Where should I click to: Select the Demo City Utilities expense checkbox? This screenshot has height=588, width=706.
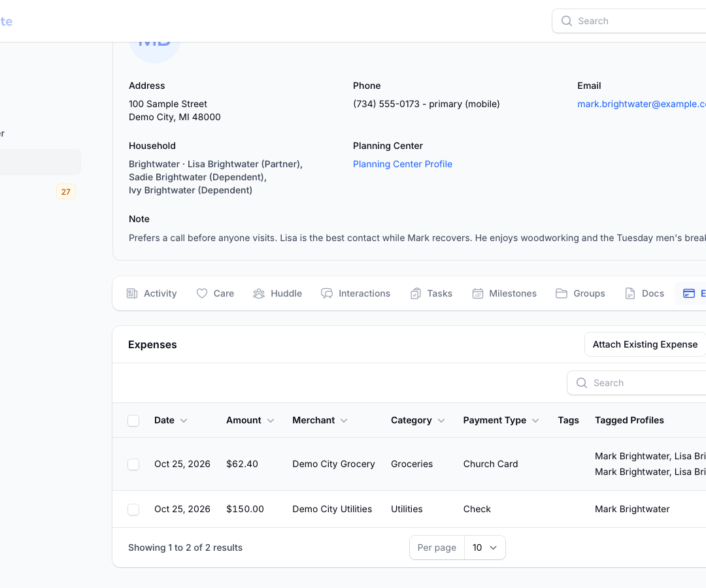tap(133, 509)
